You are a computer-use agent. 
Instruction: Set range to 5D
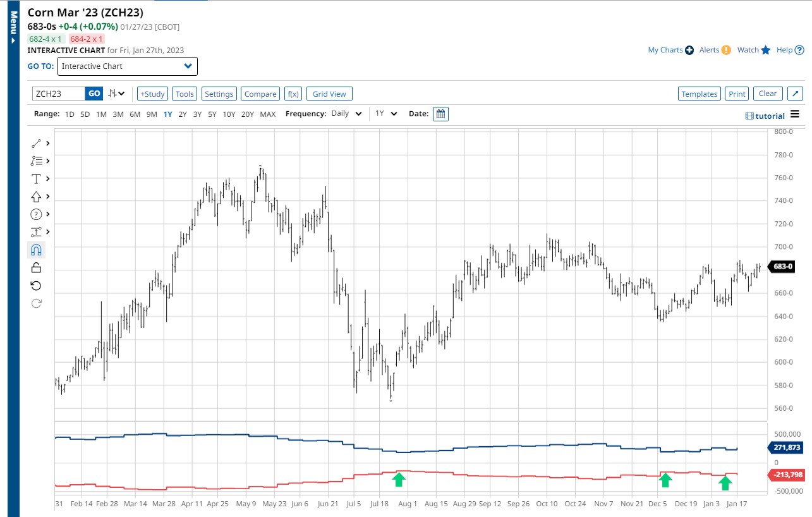click(x=85, y=114)
